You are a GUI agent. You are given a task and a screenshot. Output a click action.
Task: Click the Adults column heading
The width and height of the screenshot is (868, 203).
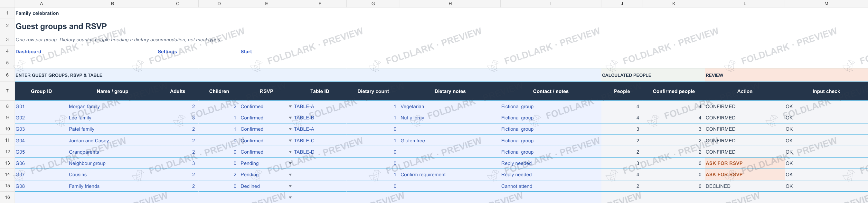[178, 91]
